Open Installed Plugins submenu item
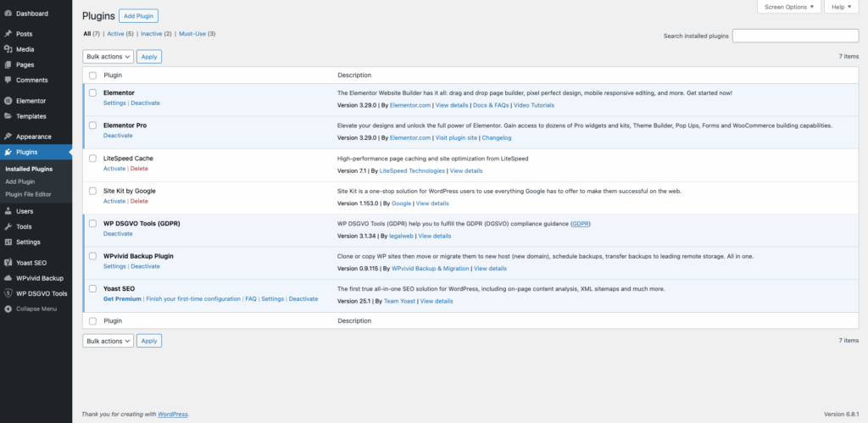The width and height of the screenshot is (868, 423). 29,169
